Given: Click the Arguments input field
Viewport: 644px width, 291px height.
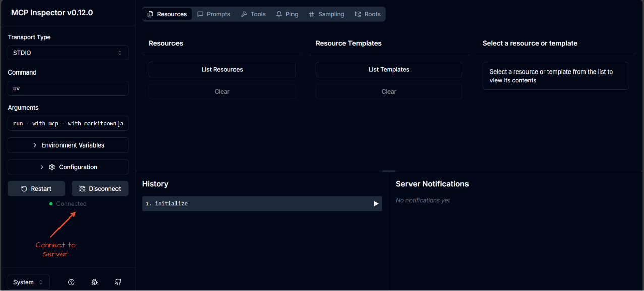Looking at the screenshot, I should coord(68,123).
